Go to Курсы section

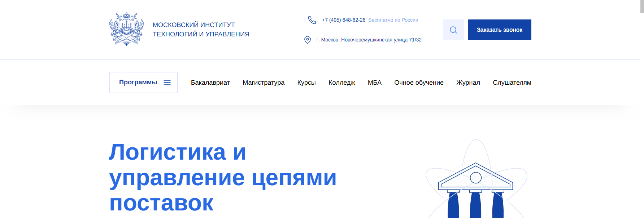306,83
